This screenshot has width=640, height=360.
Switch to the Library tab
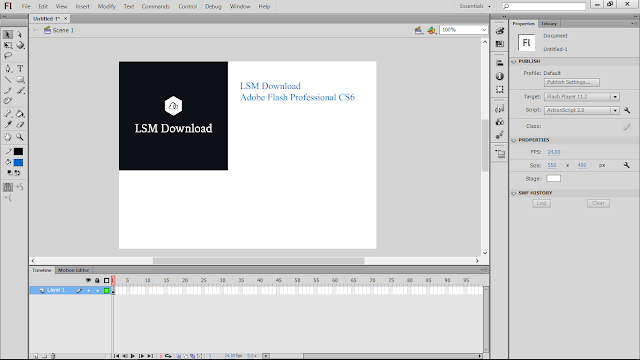549,24
